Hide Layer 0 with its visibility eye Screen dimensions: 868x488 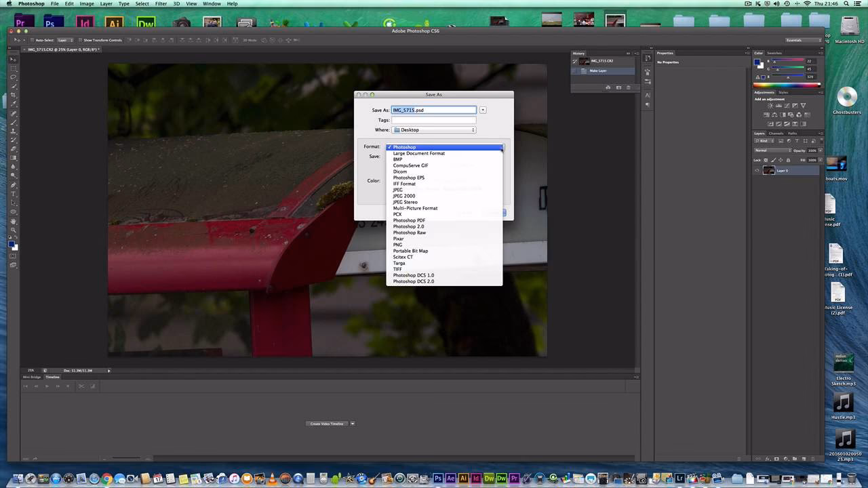click(x=757, y=170)
